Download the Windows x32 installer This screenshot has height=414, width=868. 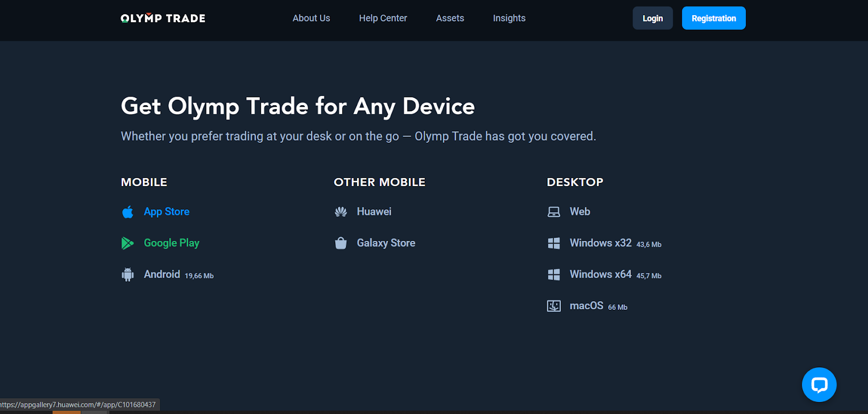[x=601, y=243]
